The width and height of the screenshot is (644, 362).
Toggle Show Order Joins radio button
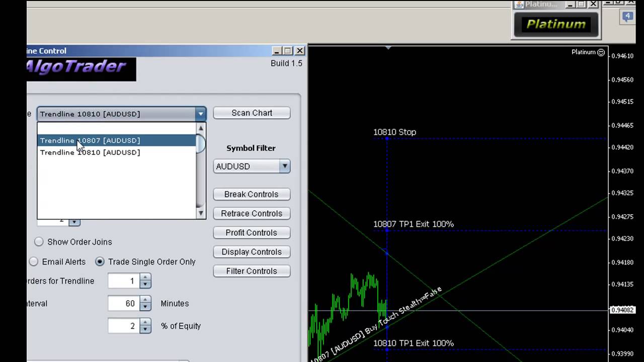[39, 242]
